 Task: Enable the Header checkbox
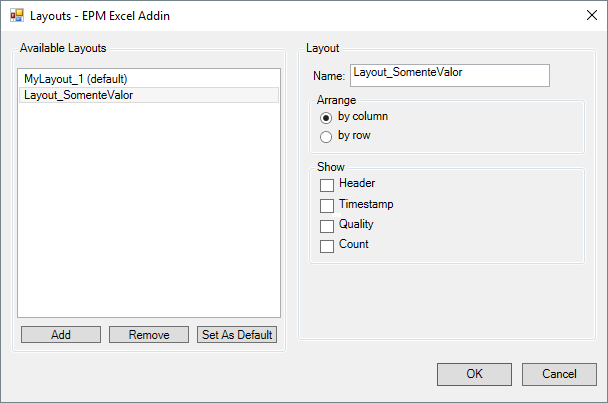click(326, 185)
